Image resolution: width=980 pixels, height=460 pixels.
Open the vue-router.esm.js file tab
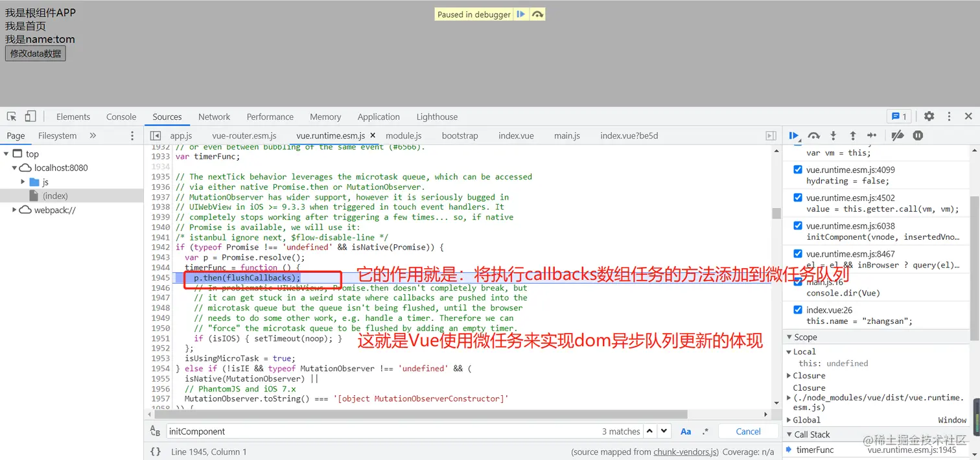[x=244, y=135]
